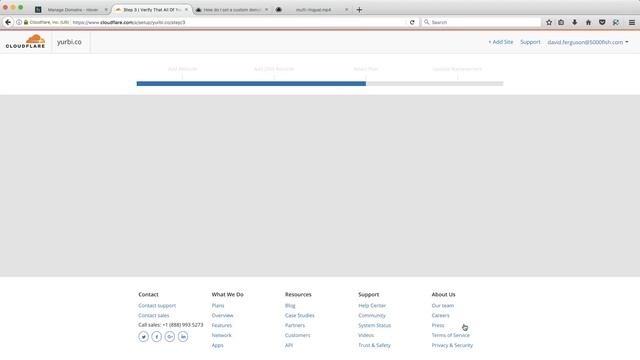Open the Partners footer link
Screen dimensions: 640x360
point(295,325)
